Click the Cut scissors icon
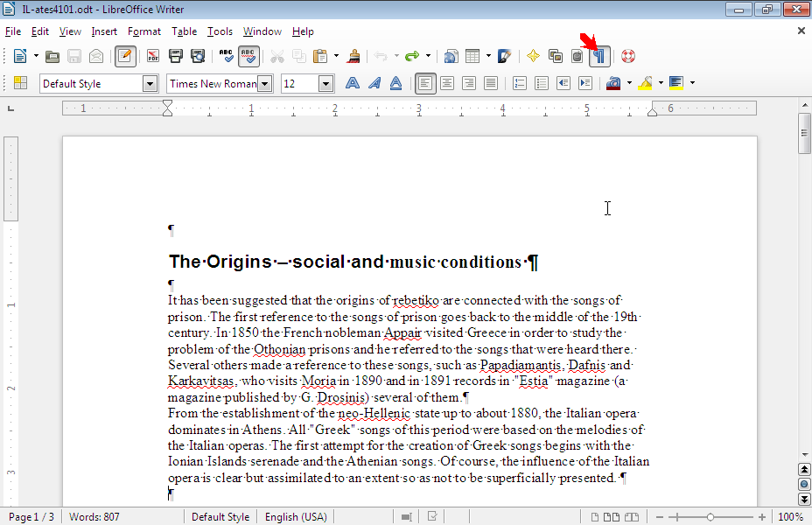 [x=277, y=56]
